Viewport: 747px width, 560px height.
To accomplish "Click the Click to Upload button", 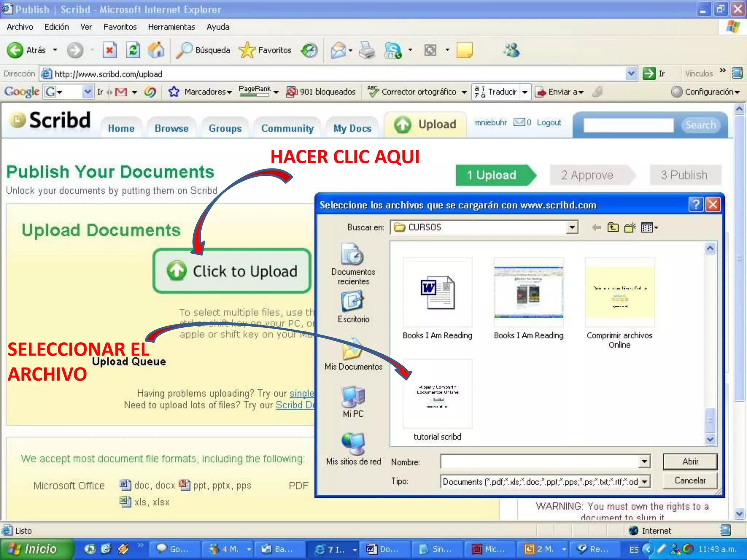I will pos(232,271).
